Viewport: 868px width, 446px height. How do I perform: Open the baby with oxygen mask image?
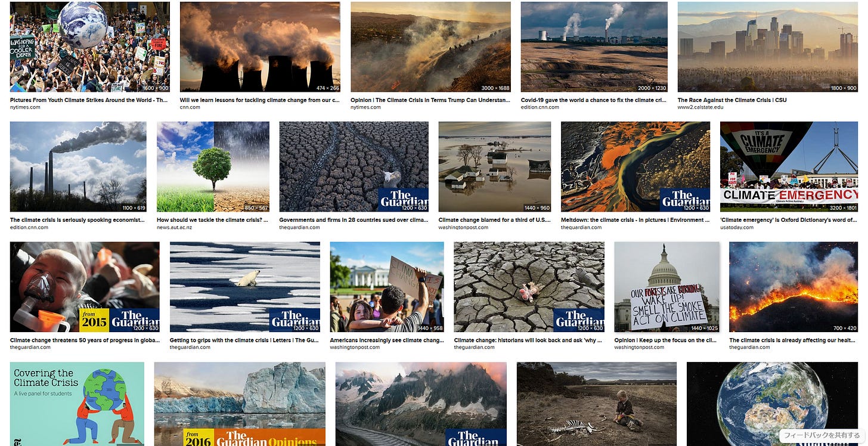[x=85, y=287]
